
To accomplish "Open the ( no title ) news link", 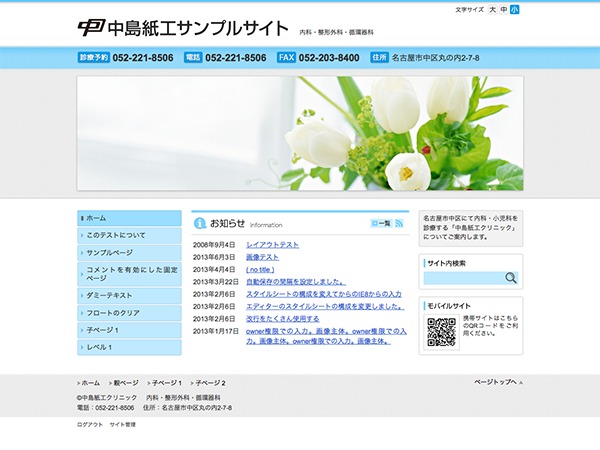I will (x=260, y=269).
